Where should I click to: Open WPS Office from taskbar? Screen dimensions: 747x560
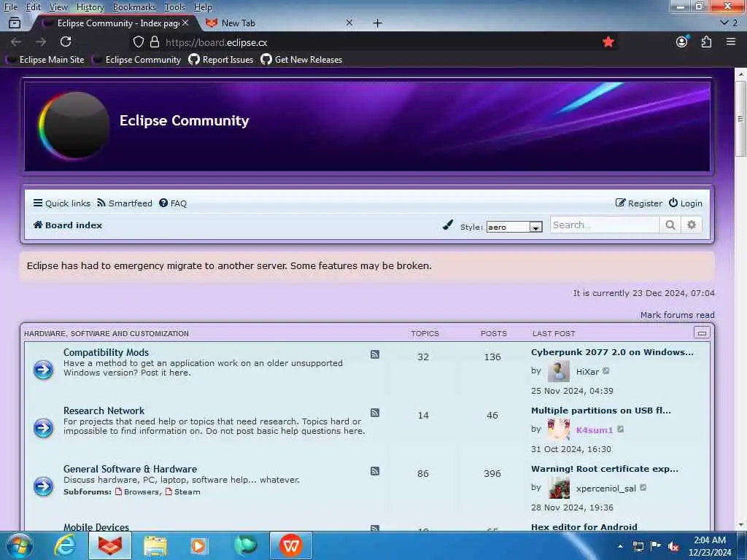[290, 545]
